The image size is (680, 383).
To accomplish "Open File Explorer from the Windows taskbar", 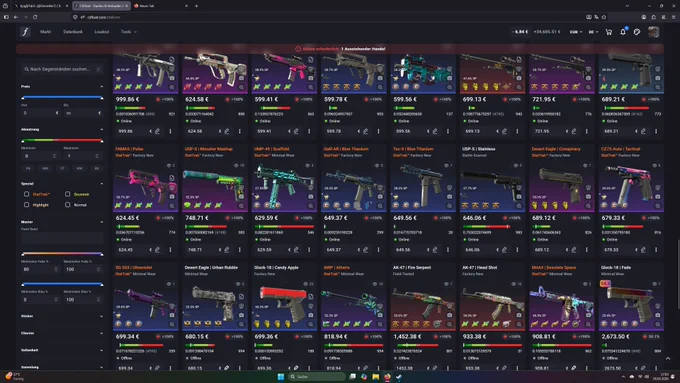I will 376,376.
